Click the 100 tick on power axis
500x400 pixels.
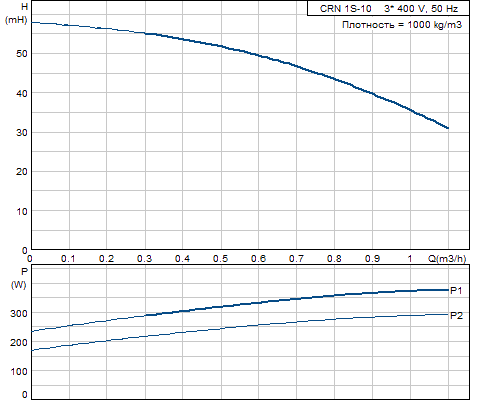(x=19, y=371)
